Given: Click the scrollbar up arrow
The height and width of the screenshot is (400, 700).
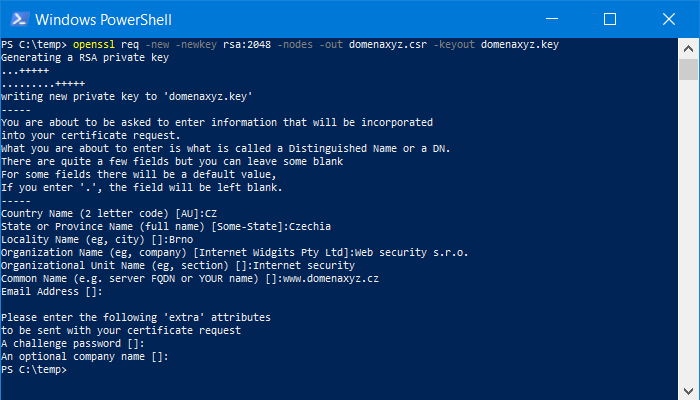Looking at the screenshot, I should (x=688, y=47).
